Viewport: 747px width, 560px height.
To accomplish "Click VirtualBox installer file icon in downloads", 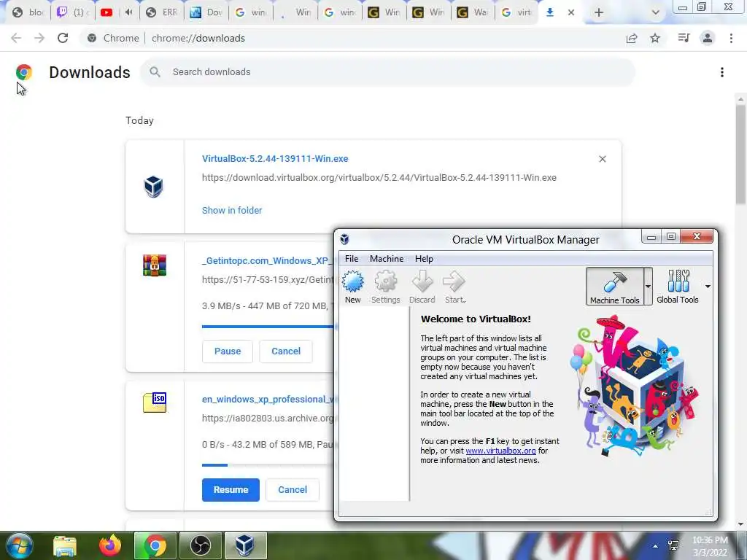I will [x=153, y=186].
